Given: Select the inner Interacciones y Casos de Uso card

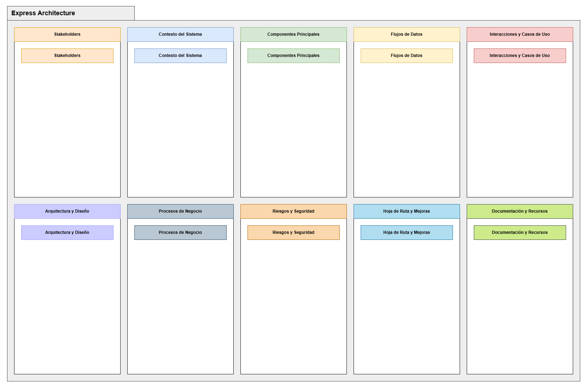Looking at the screenshot, I should click(x=520, y=56).
